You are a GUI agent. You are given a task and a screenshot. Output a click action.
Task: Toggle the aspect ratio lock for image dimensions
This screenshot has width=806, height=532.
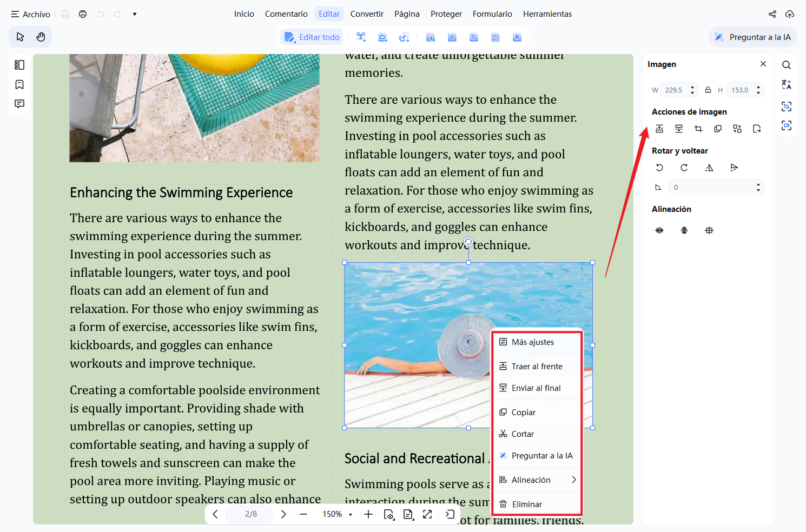[708, 89]
